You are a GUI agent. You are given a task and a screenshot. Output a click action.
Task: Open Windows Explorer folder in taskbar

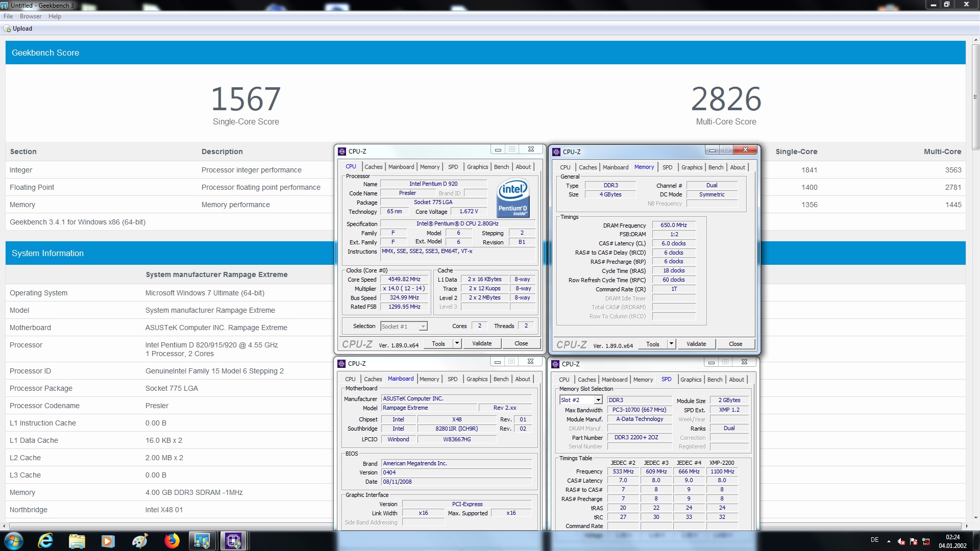click(77, 541)
